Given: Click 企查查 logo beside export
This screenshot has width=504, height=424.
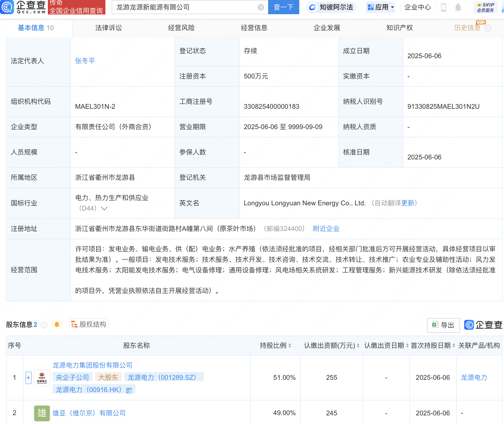Looking at the screenshot, I should click(483, 325).
